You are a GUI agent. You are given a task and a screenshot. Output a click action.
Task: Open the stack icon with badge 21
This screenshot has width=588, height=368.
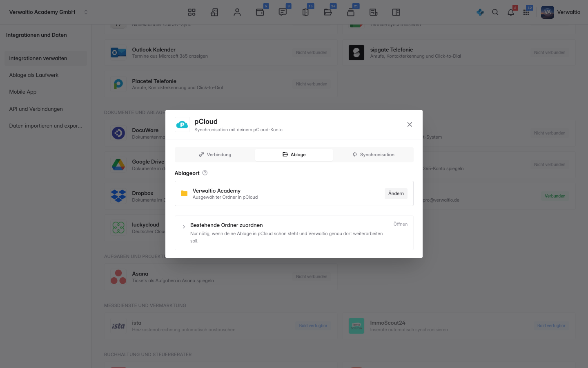[x=351, y=12]
